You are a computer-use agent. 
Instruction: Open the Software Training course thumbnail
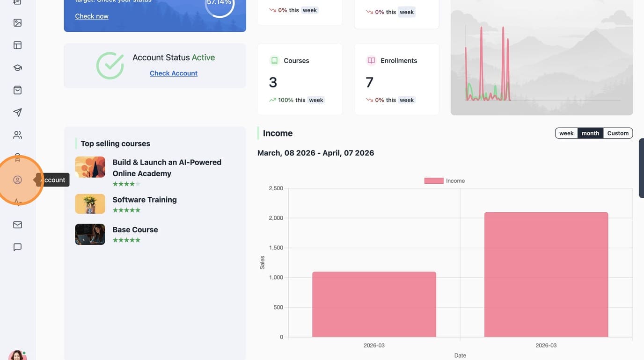90,204
